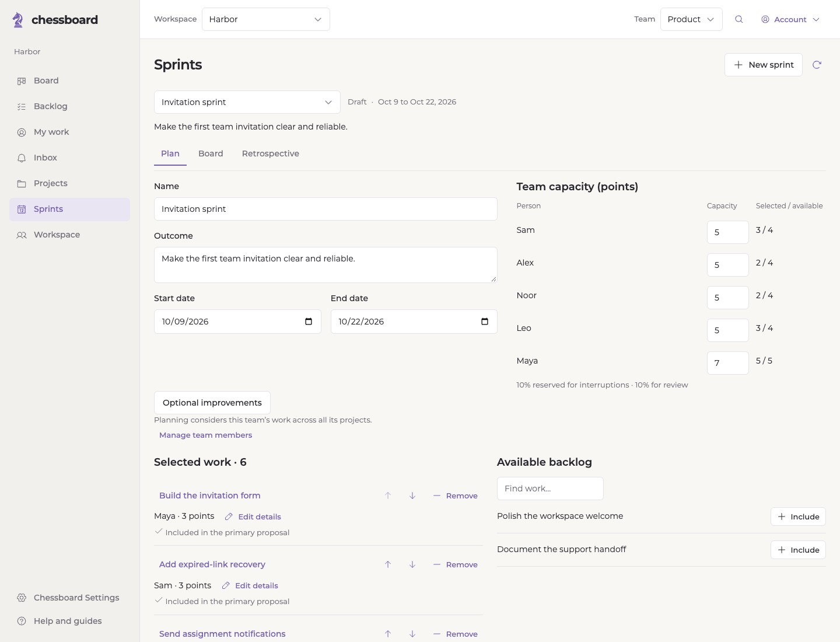Open My work page
The image size is (840, 642).
pyautogui.click(x=69, y=132)
